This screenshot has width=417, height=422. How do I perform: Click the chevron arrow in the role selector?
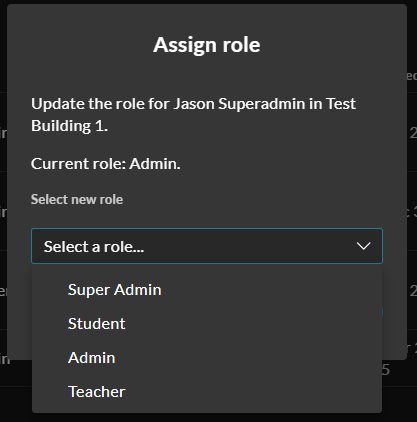pyautogui.click(x=363, y=246)
